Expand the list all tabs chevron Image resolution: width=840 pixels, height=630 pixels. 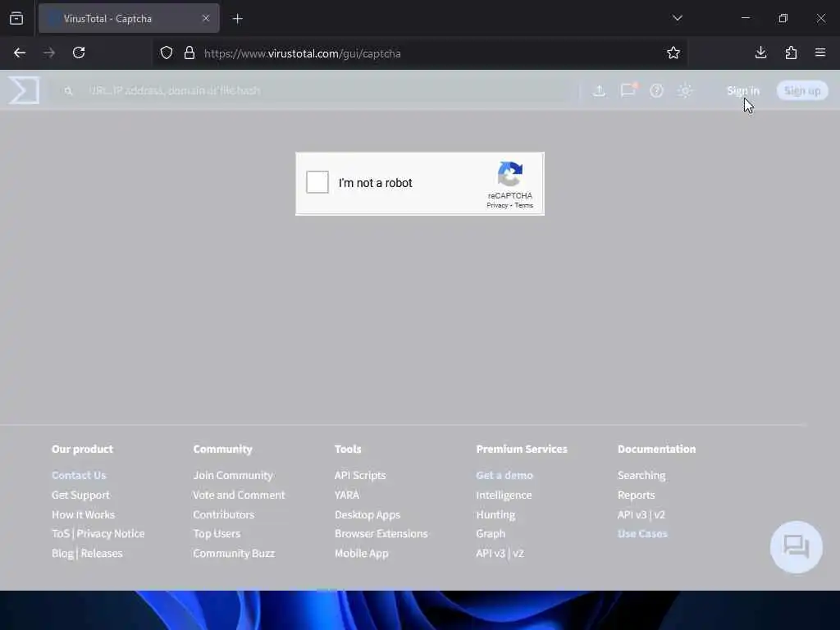point(677,18)
